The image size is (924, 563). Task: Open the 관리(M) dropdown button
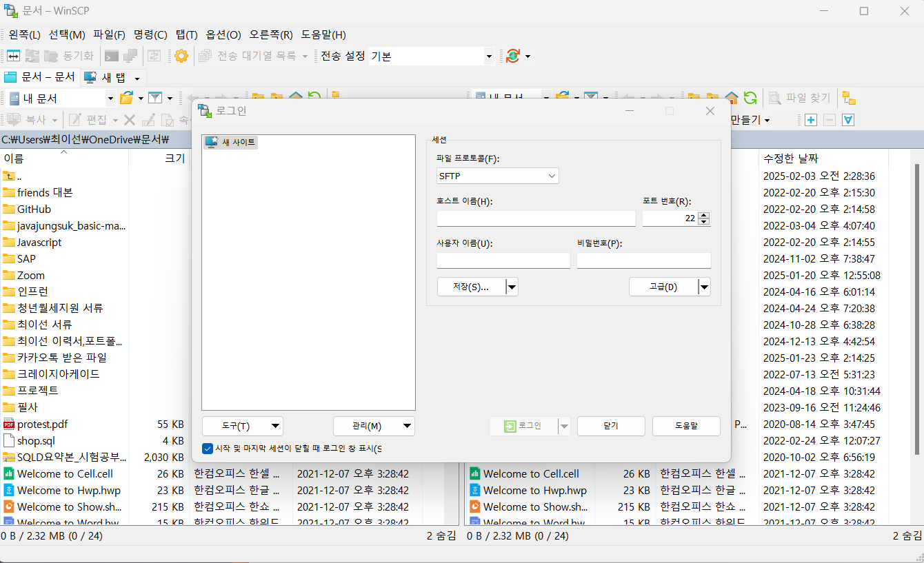coord(374,426)
